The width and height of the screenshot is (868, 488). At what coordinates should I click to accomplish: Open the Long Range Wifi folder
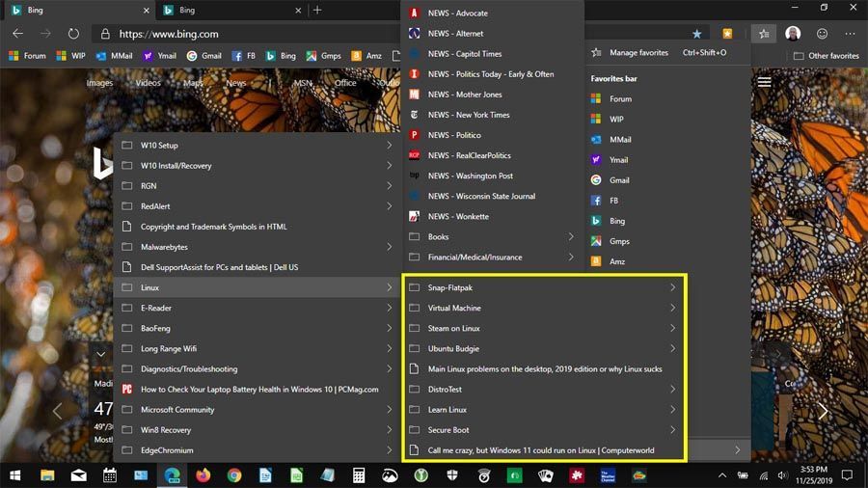(x=257, y=348)
